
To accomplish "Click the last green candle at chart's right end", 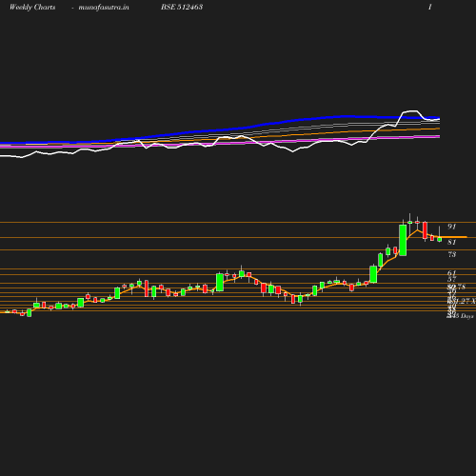I will [x=440, y=240].
